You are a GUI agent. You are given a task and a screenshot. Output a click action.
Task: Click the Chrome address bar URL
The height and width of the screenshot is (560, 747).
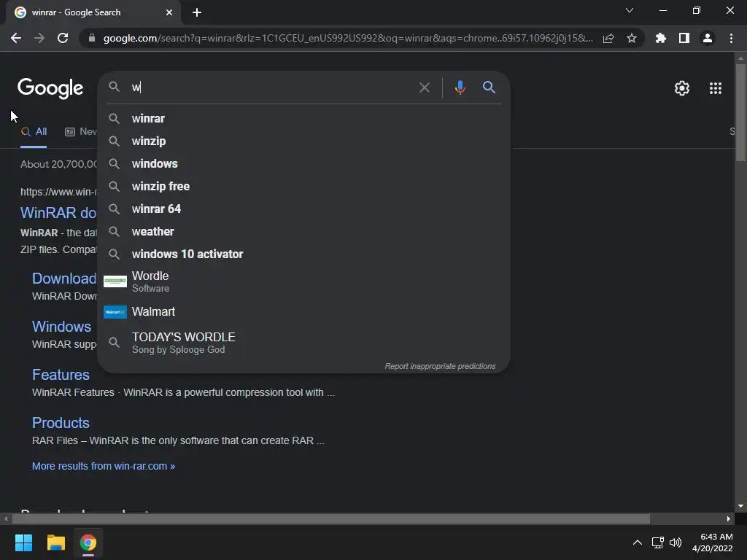tap(348, 38)
